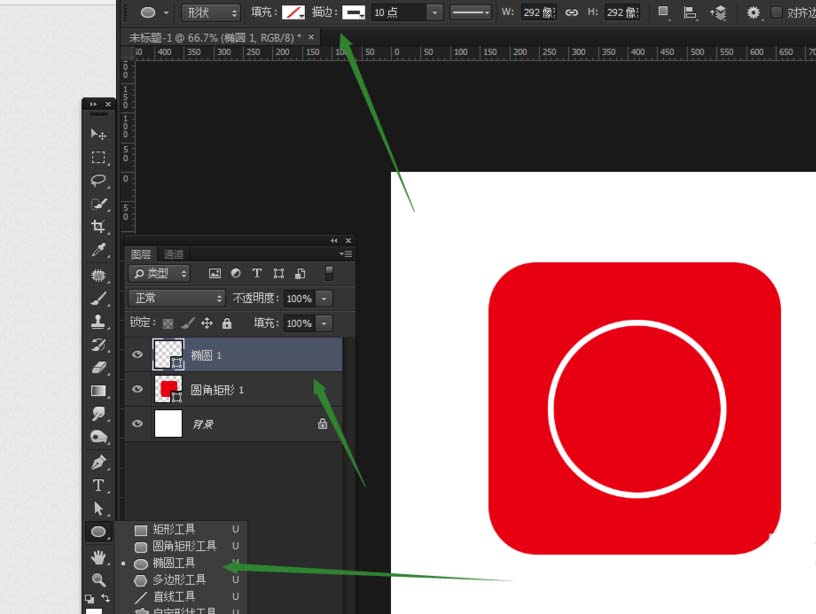Hide the 椭圆 1 layer
The image size is (816, 614).
tap(138, 354)
